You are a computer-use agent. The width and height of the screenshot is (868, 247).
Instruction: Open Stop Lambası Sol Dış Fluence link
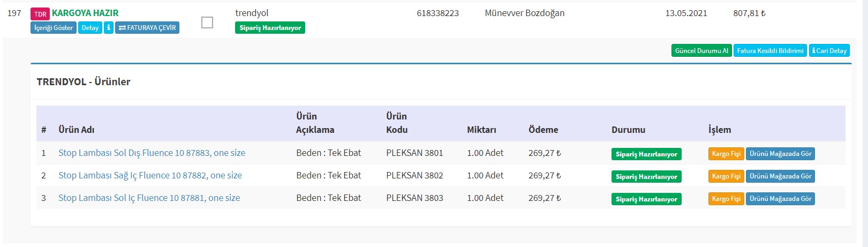click(152, 153)
